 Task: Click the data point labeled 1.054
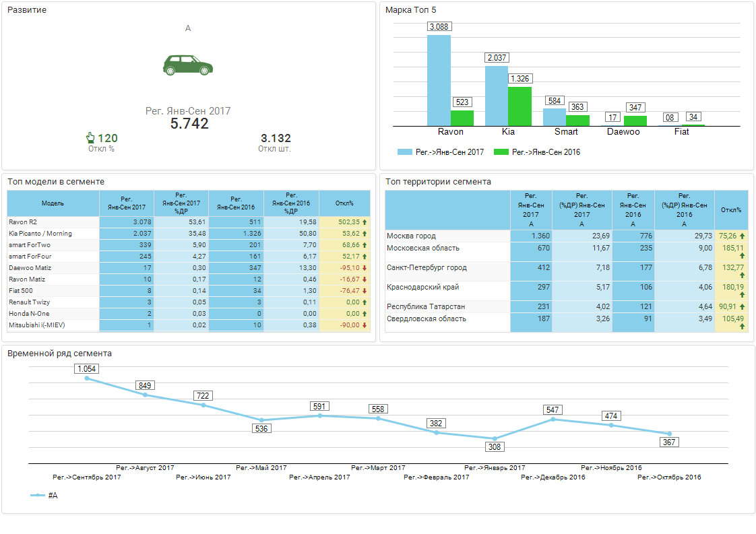click(x=87, y=378)
